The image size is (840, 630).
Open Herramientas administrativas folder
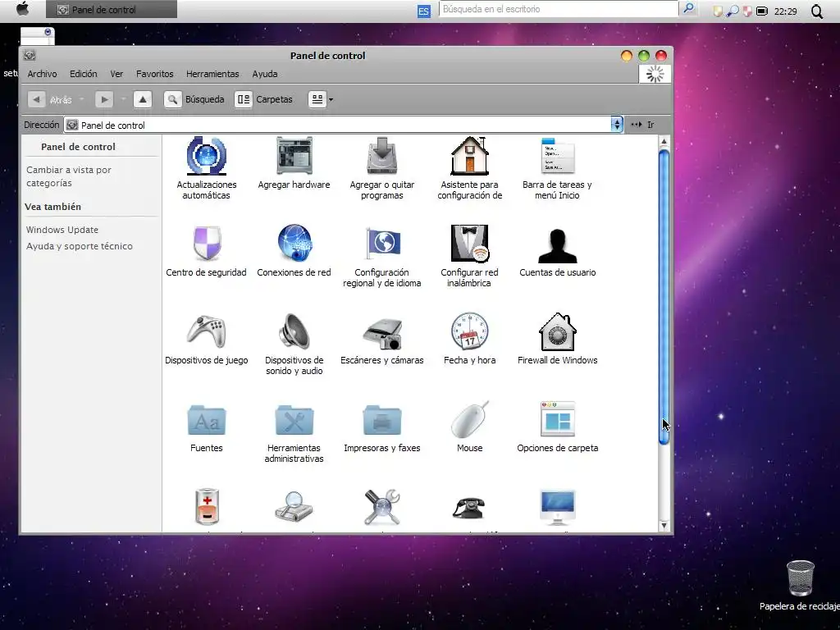294,420
